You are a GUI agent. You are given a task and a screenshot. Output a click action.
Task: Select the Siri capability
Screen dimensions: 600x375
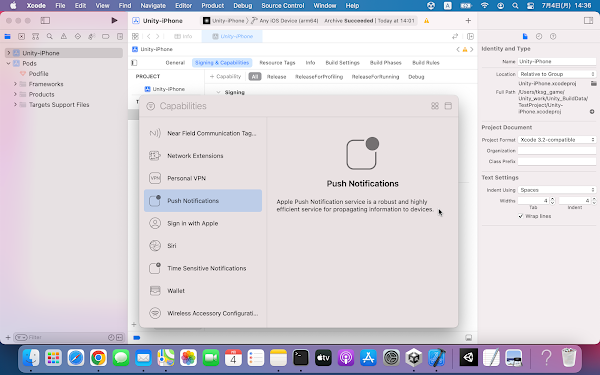[x=203, y=246]
